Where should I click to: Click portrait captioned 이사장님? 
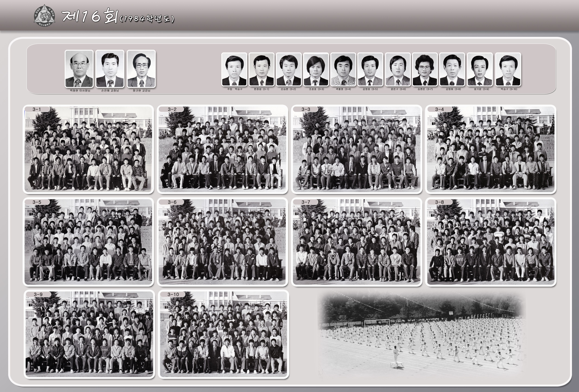click(79, 69)
